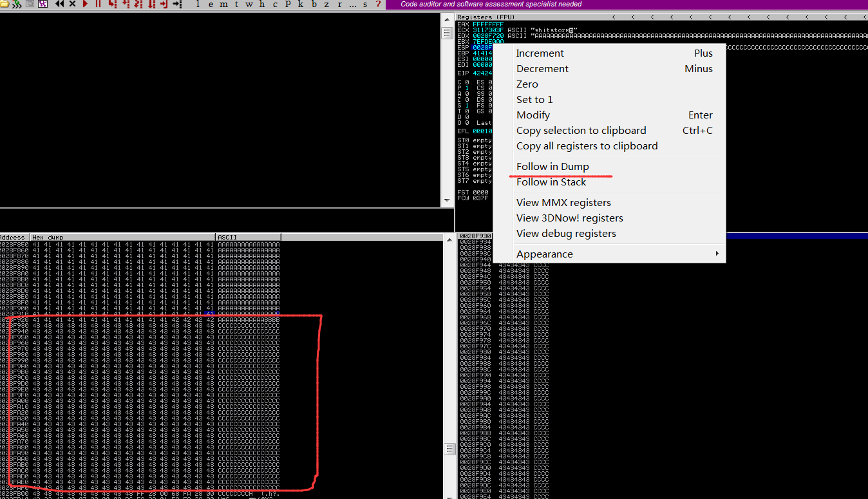Click the Step over toolbar icon

[x=126, y=4]
